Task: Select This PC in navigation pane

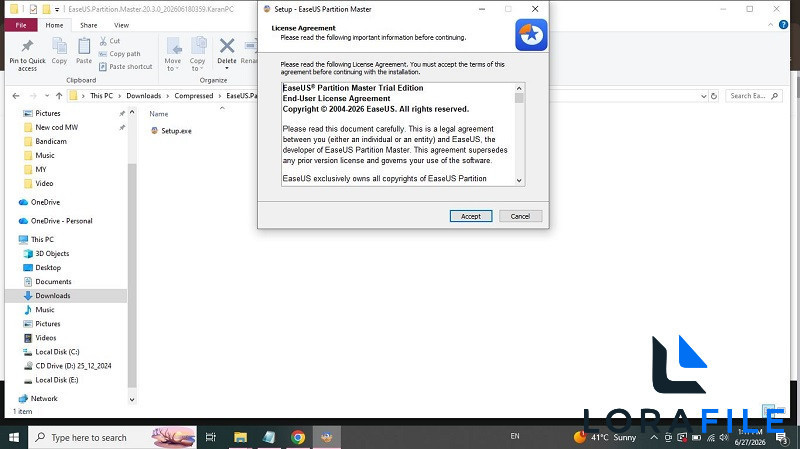Action: tap(42, 239)
